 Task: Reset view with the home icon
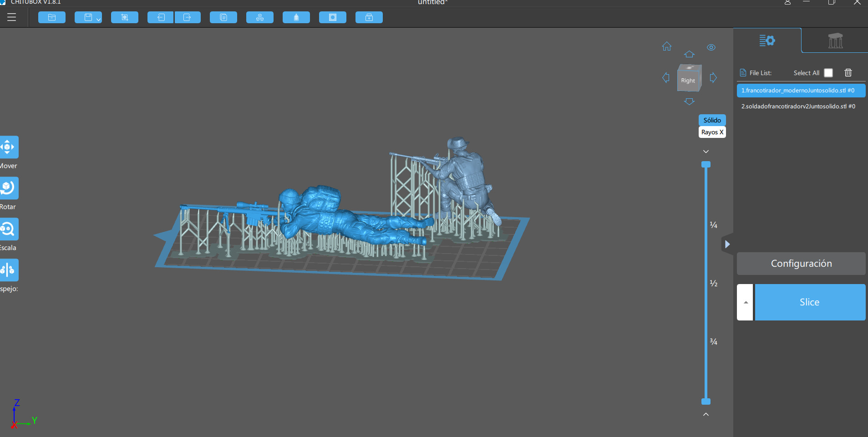pyautogui.click(x=667, y=46)
